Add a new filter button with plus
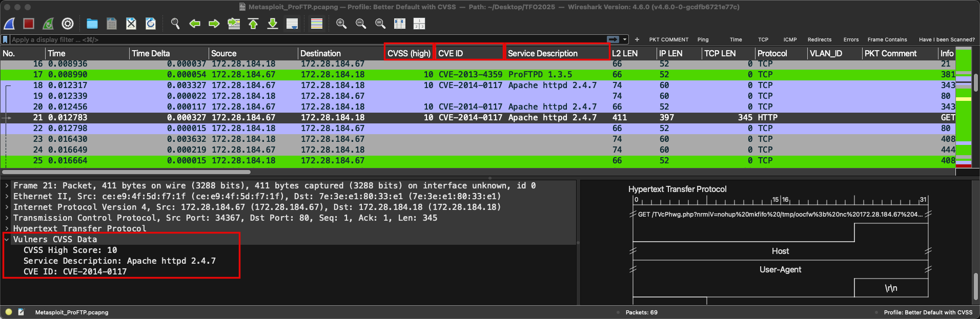This screenshot has height=319, width=980. point(637,39)
